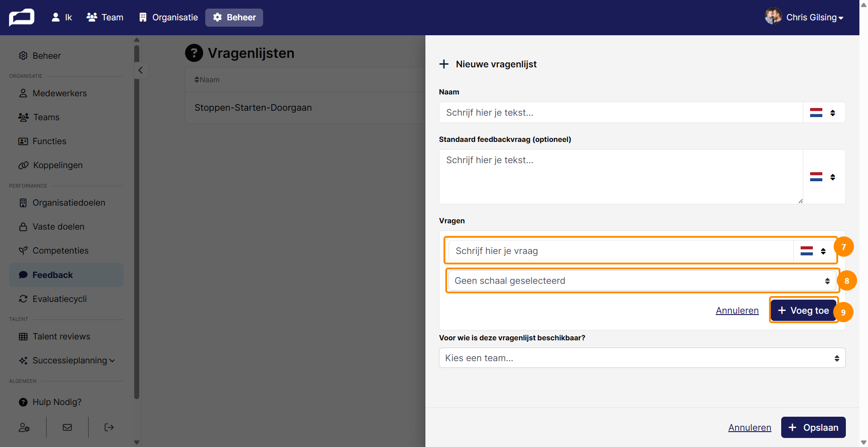Expand Successieplanning submenu chevron
Image resolution: width=868 pixels, height=447 pixels.
(x=112, y=361)
